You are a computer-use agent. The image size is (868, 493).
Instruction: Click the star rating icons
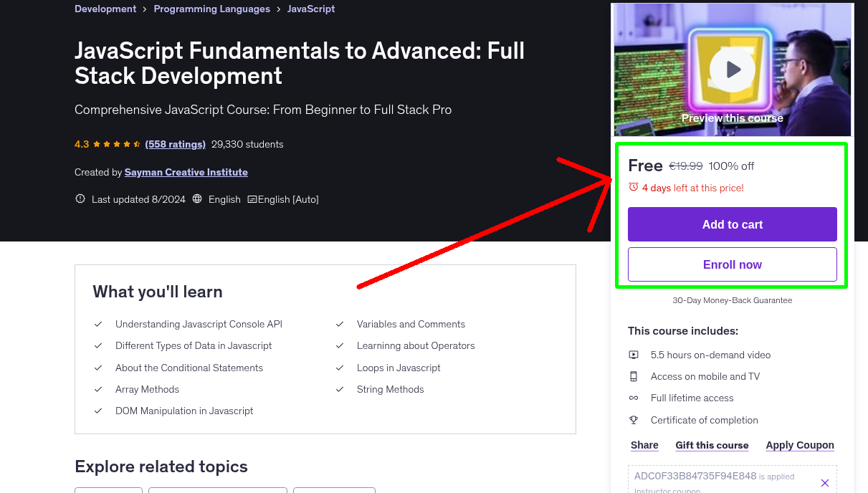click(117, 144)
